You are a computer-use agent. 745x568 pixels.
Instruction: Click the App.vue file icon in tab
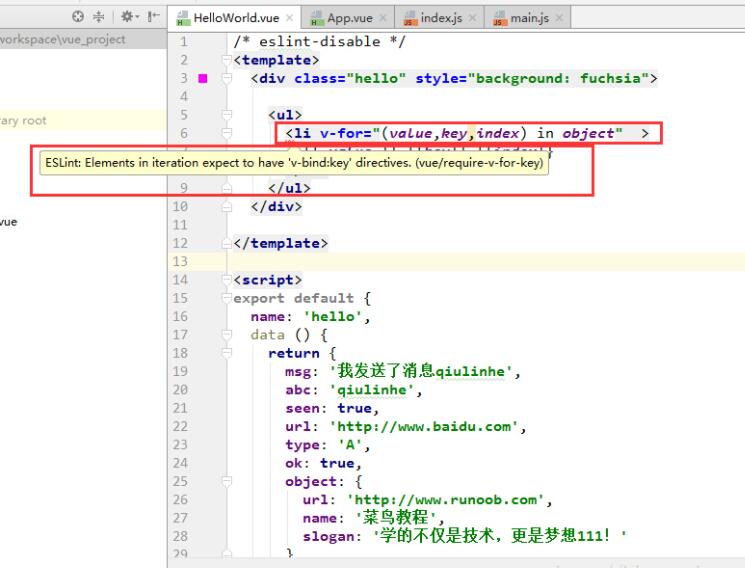pos(316,18)
